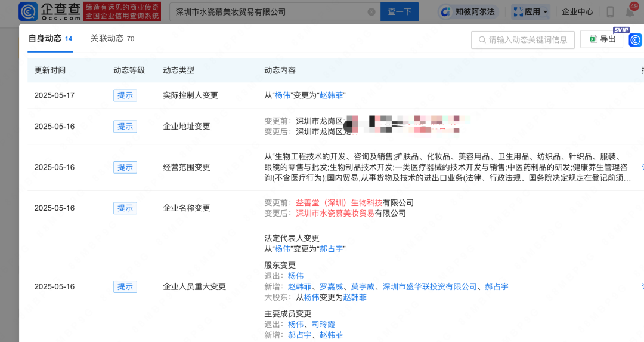The image size is (644, 342).
Task: Click the Qcc.com logo icon
Action: pos(29,11)
